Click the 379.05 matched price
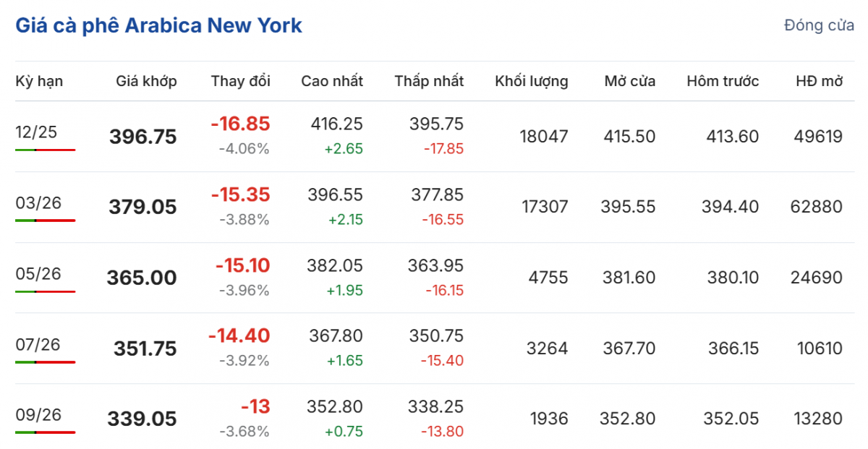The width and height of the screenshot is (868, 449). [143, 208]
